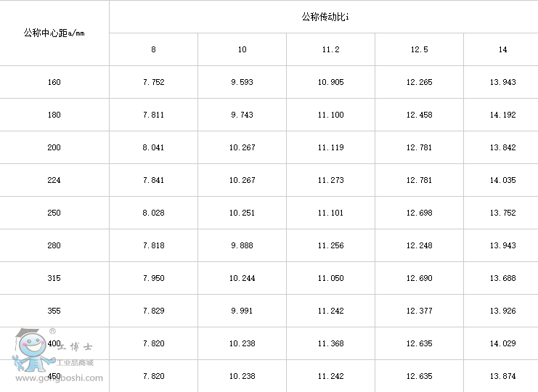Click the cell with 9.991
The height and width of the screenshot is (392, 538).
click(x=242, y=311)
